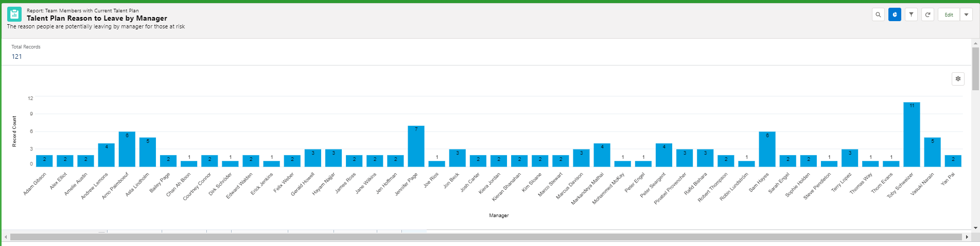Select the Jennifer Page bar showing 7
Screen dimensions: 980x246
click(416, 146)
